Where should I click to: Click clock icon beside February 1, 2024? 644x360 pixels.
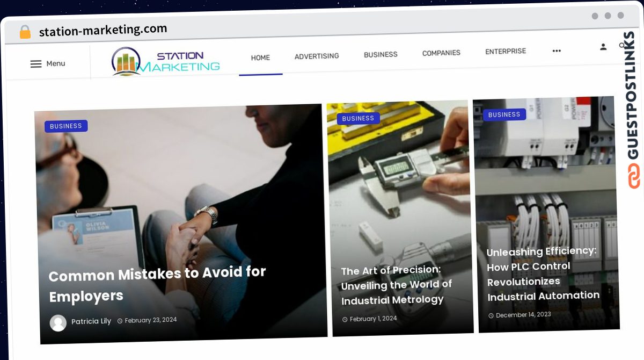(345, 319)
